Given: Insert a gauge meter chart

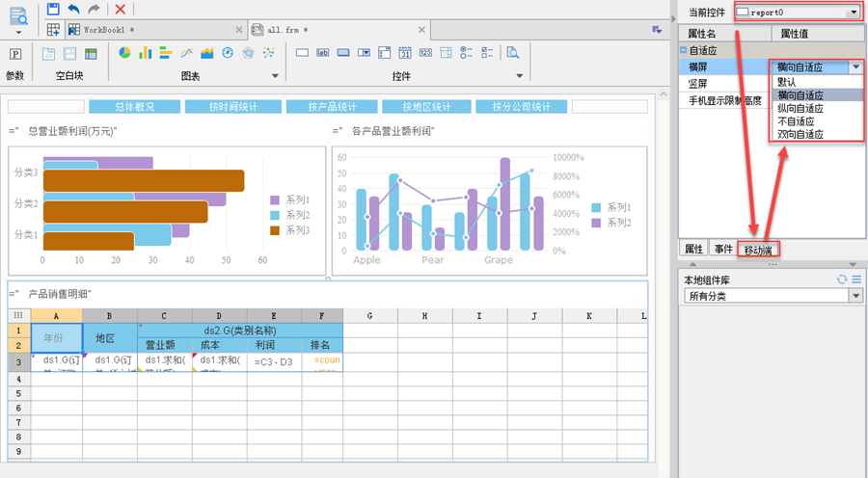Looking at the screenshot, I should [228, 53].
